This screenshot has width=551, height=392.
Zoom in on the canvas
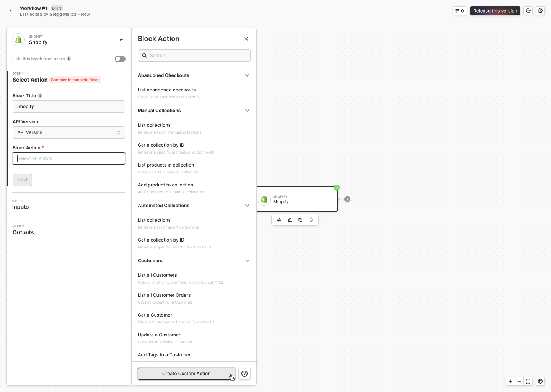(x=510, y=381)
